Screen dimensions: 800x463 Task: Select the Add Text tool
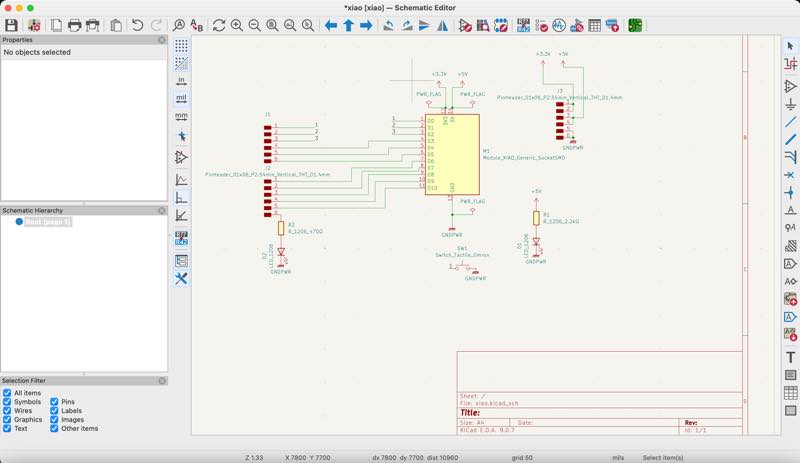(x=790, y=357)
